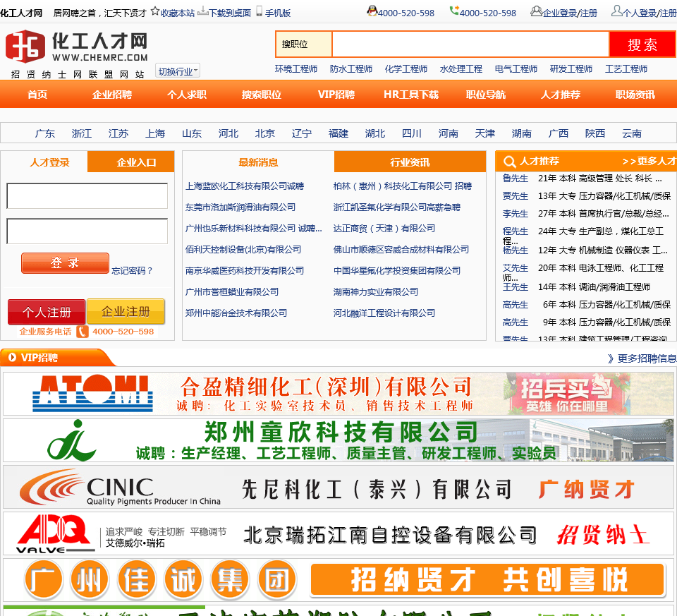The height and width of the screenshot is (616, 677).
Task: Open HR工具下载 in the navigation bar
Action: (411, 95)
